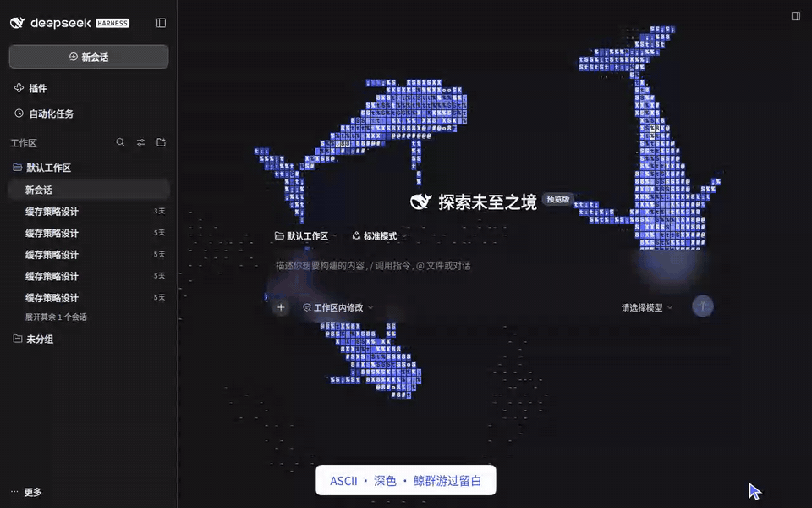The image size is (812, 508).
Task: Click the whale logo beside 探索未至之境
Action: [x=421, y=202]
